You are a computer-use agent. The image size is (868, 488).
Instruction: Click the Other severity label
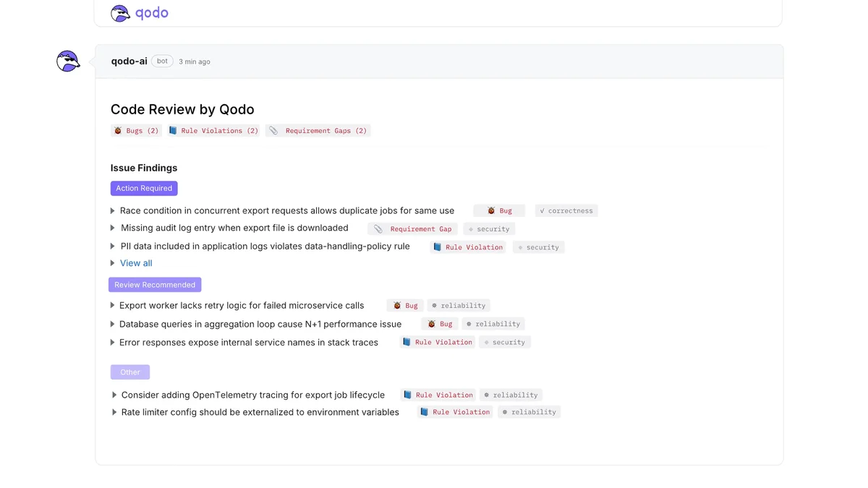[x=130, y=372]
